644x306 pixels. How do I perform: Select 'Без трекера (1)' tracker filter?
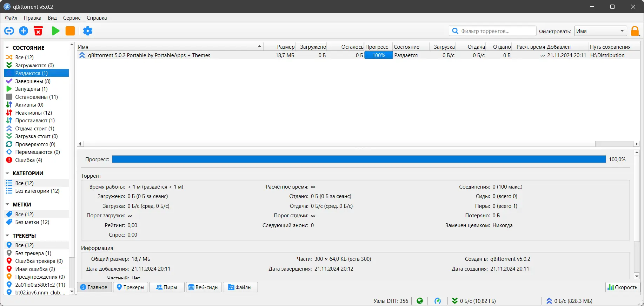(36, 253)
